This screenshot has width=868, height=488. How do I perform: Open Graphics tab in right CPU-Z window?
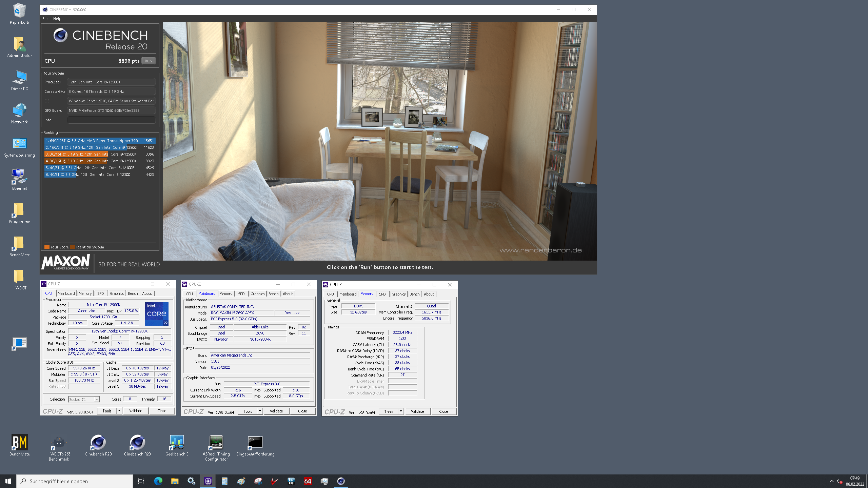(398, 294)
